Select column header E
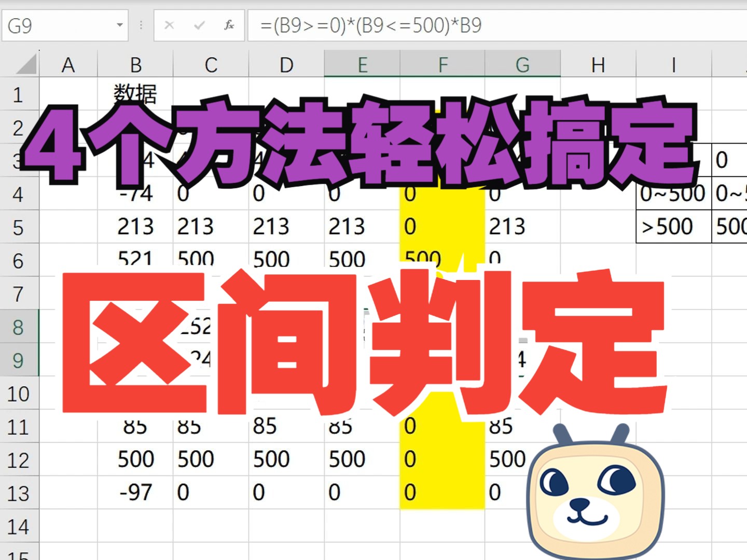The image size is (747, 560). point(363,64)
